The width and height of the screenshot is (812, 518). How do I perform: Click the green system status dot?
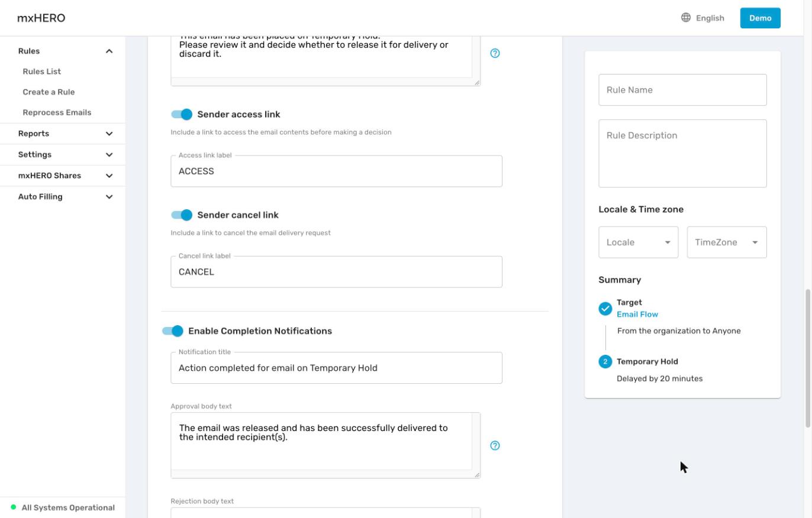[x=14, y=507]
